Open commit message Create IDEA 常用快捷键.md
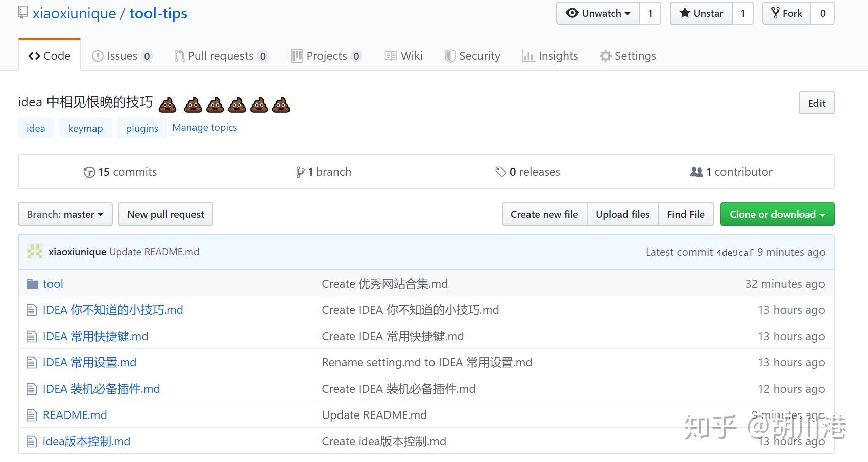The width and height of the screenshot is (868, 462). (393, 336)
